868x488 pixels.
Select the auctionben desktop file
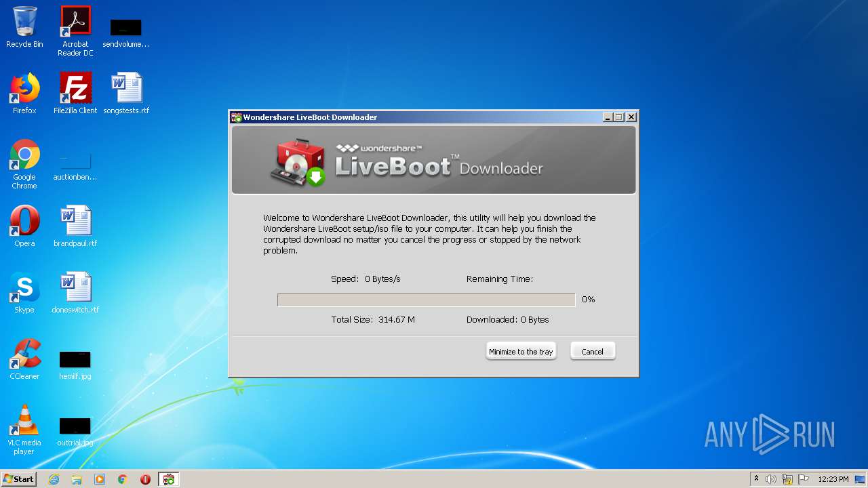tap(75, 166)
